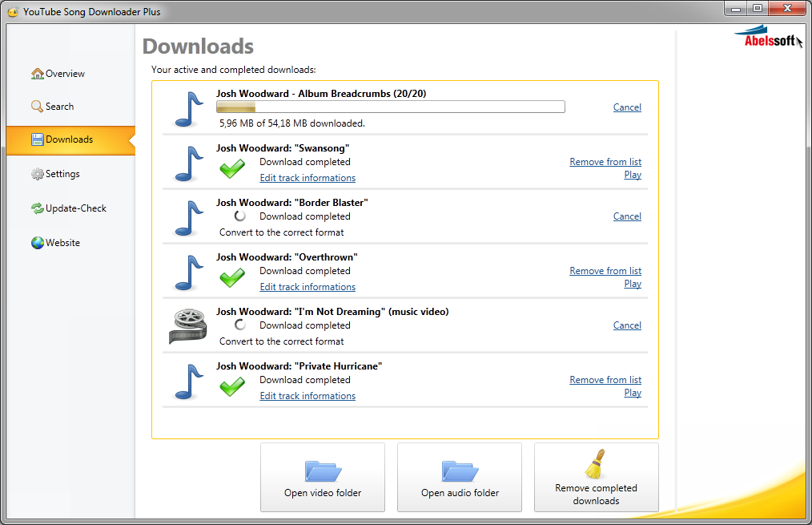Click film reel icon for I'm Not Dreaming

click(x=188, y=326)
